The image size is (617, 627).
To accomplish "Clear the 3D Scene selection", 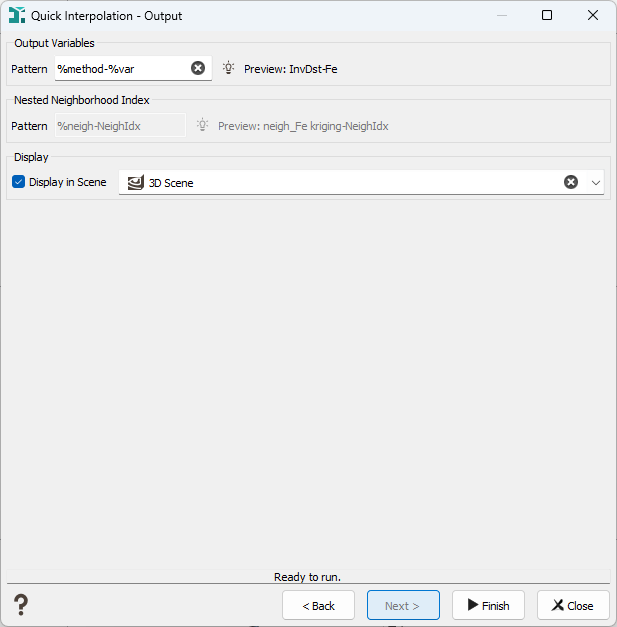I will (571, 182).
